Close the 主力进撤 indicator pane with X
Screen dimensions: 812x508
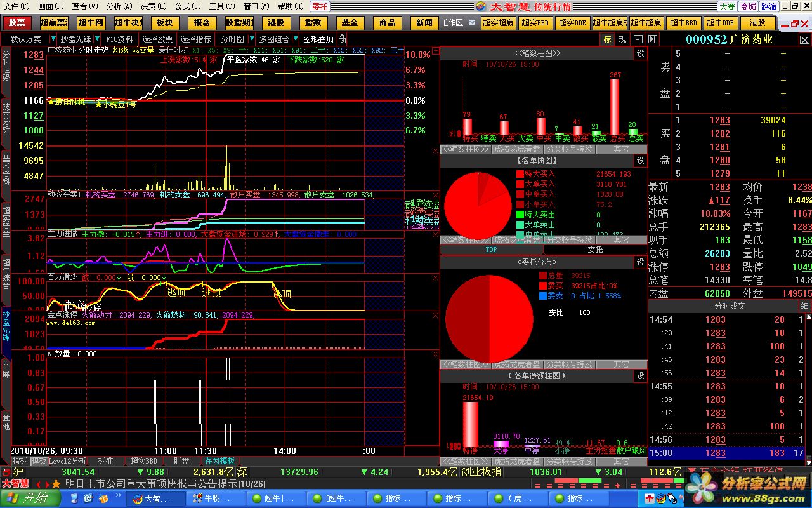[x=435, y=234]
